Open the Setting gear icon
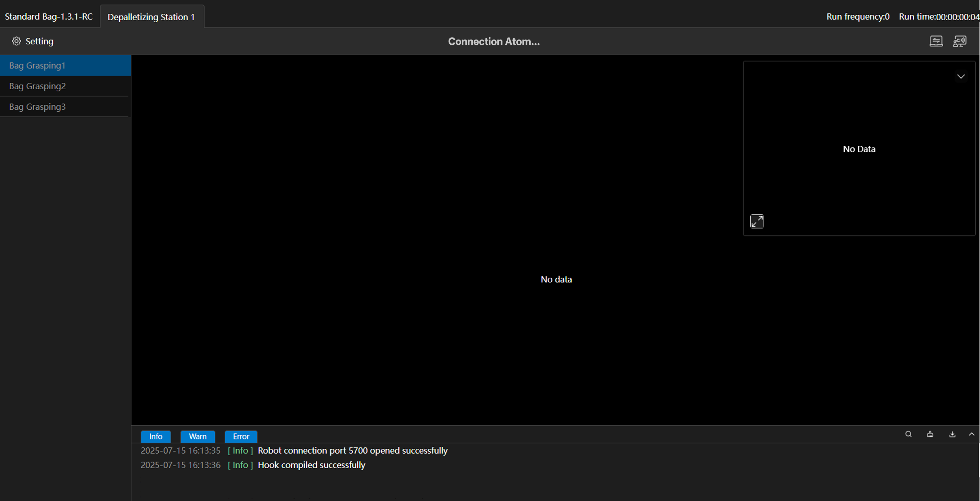The height and width of the screenshot is (501, 980). (x=16, y=41)
